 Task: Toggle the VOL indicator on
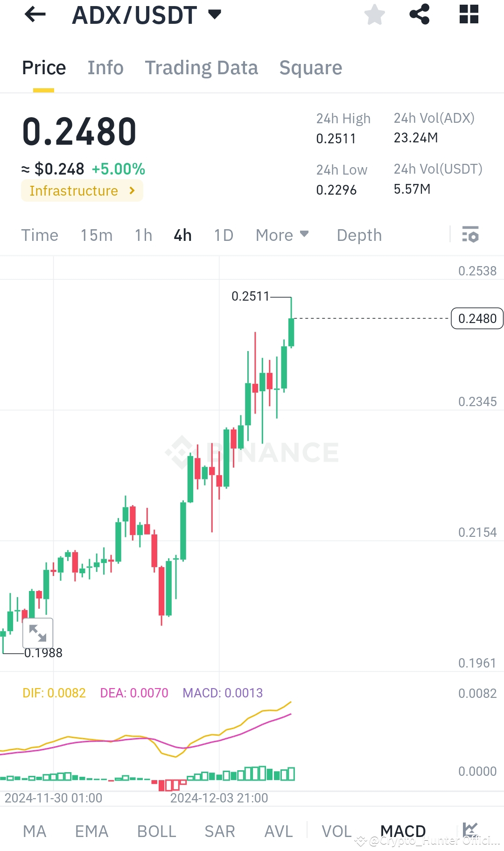[x=336, y=831]
